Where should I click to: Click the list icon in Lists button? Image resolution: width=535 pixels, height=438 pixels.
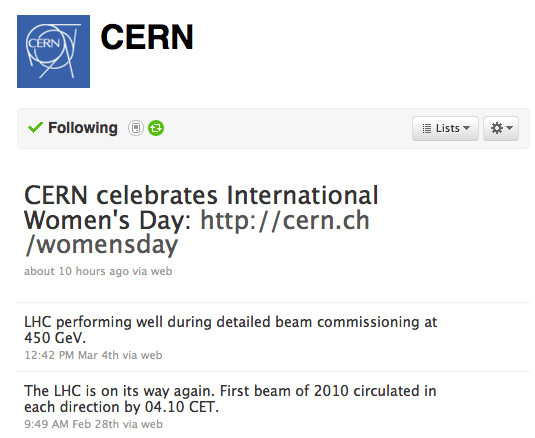coord(426,129)
